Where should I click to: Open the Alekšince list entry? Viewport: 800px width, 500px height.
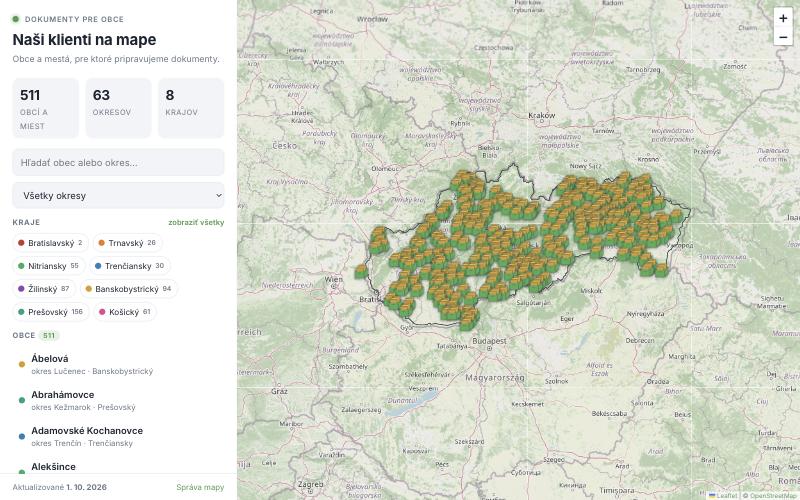[x=118, y=466]
